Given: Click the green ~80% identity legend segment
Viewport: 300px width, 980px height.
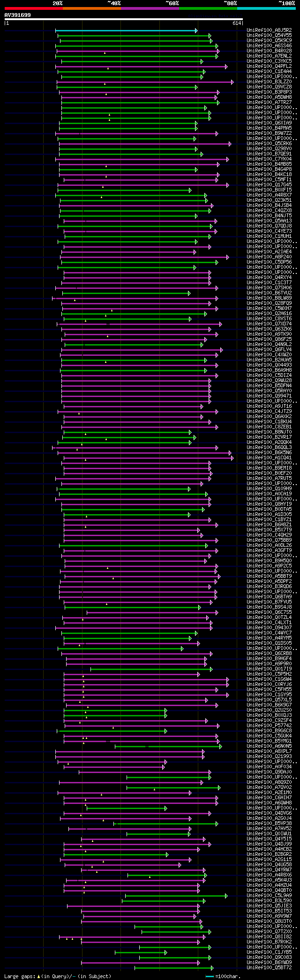Looking at the screenshot, I should pos(208,8).
